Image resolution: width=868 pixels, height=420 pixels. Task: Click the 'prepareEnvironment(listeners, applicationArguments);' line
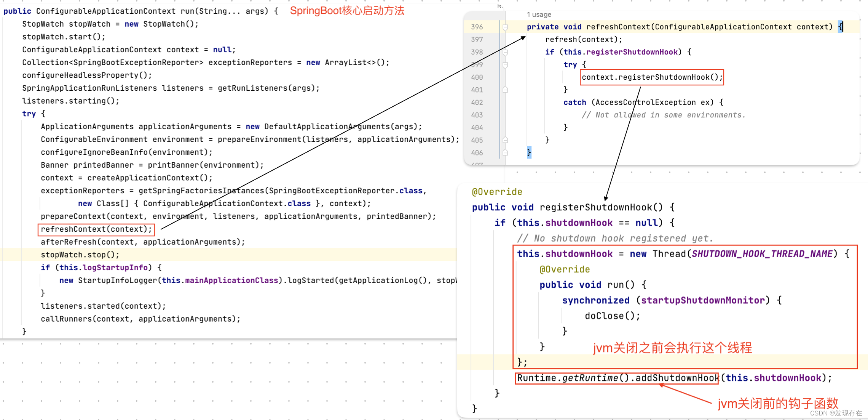pos(250,139)
